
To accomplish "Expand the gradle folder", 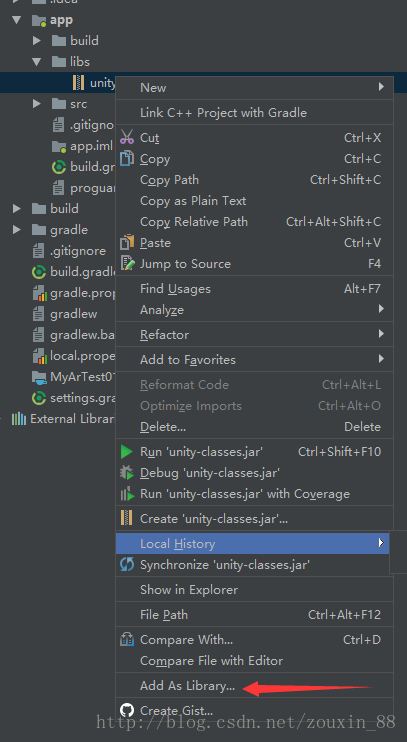I will coord(17,230).
